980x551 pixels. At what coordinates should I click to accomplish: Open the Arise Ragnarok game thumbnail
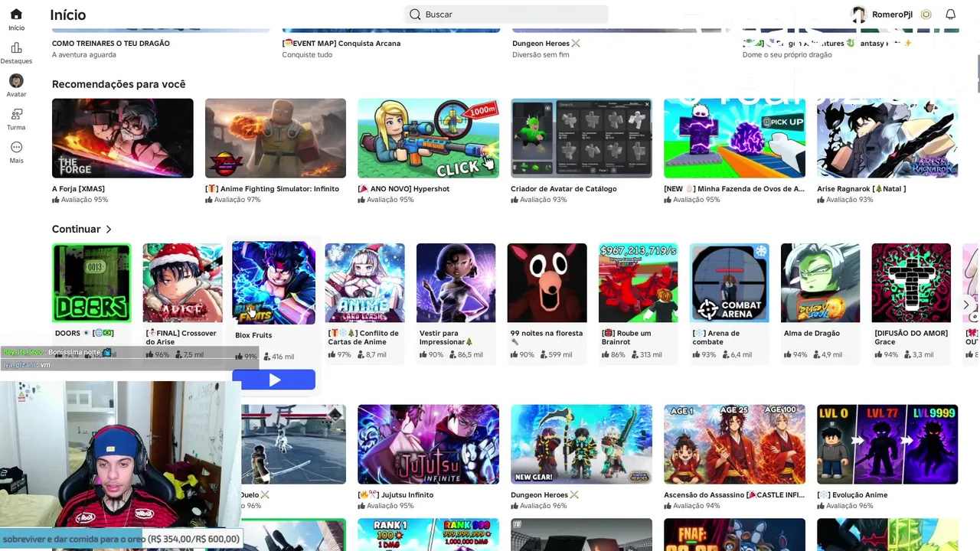coord(887,138)
